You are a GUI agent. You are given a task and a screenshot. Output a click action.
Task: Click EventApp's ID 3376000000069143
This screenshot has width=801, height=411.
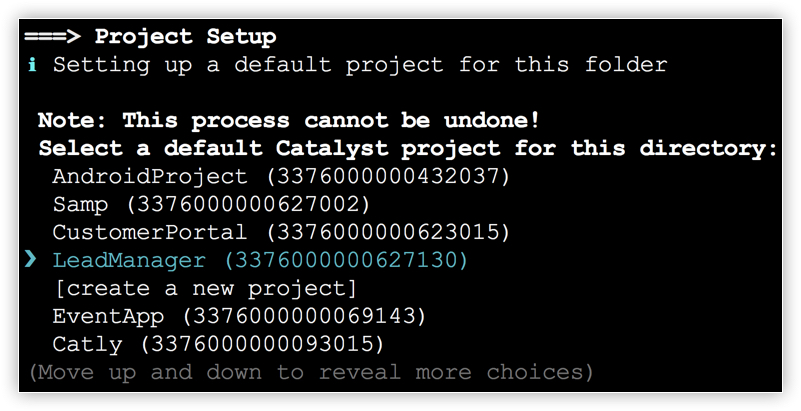pos(303,317)
